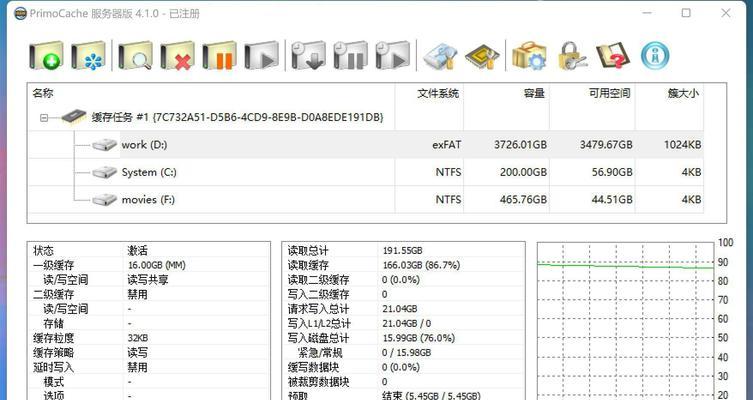Click the 预取 prefetch status row
Screen dimensions: 753x400
click(403, 395)
